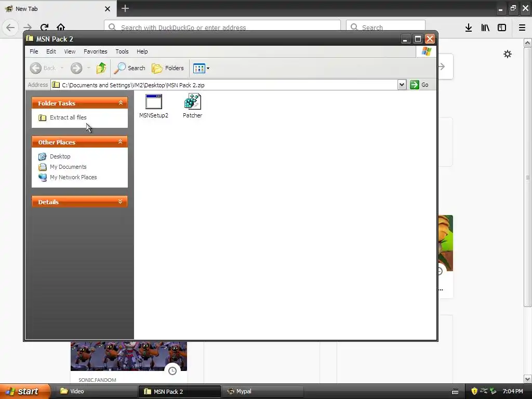The height and width of the screenshot is (399, 532).
Task: Open My Network Places link
Action: point(73,177)
